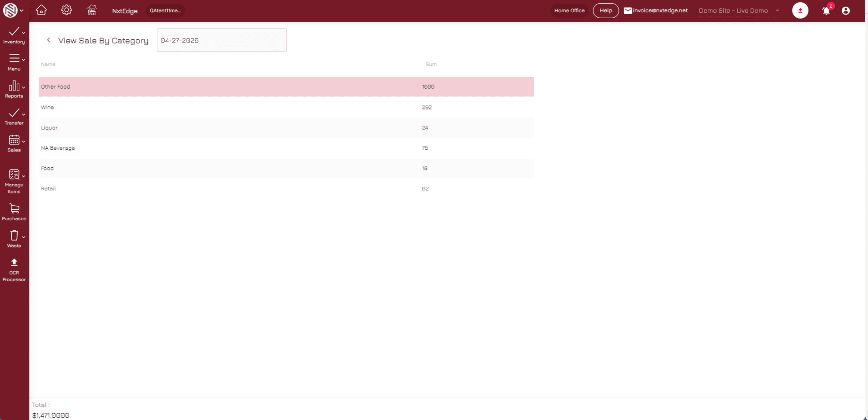Open the settings gear icon
Screen dimensions: 868x420
pos(66,10)
